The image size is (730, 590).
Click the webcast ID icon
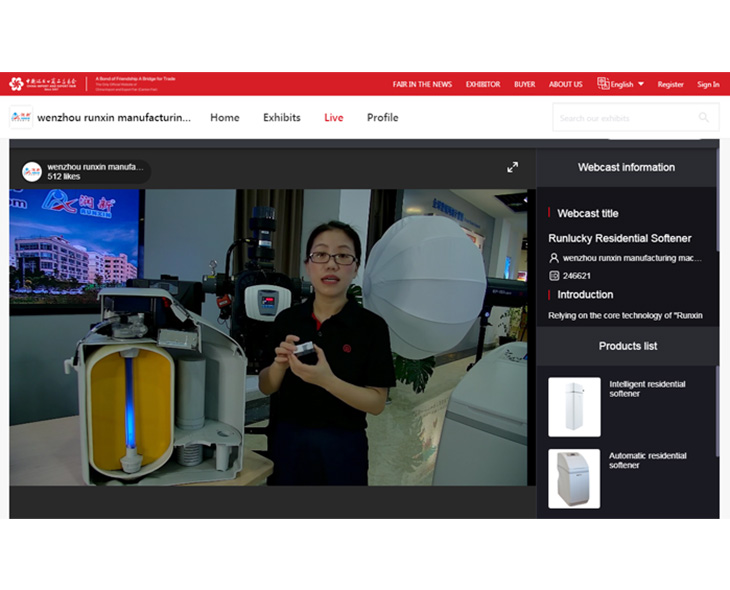tap(554, 275)
